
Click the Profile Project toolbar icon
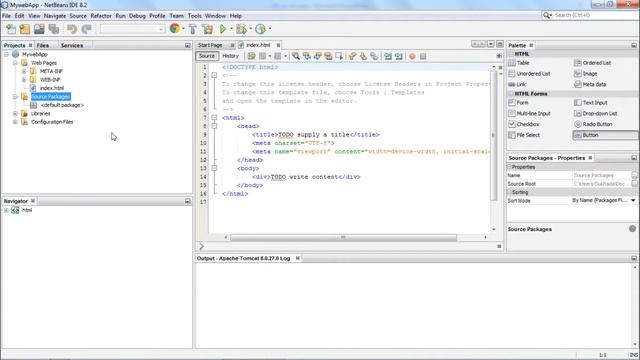[x=260, y=29]
